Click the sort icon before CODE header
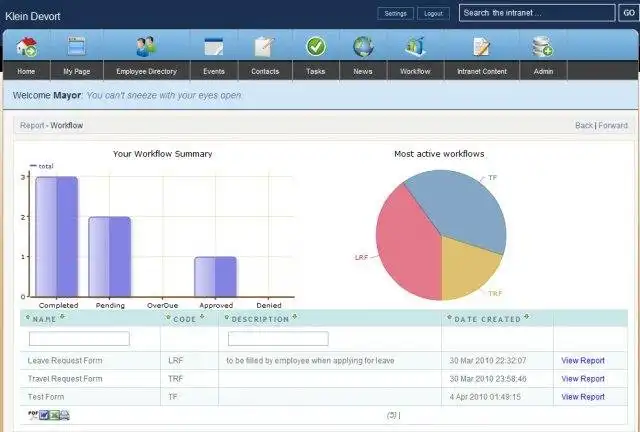The height and width of the screenshot is (432, 640). 168,317
